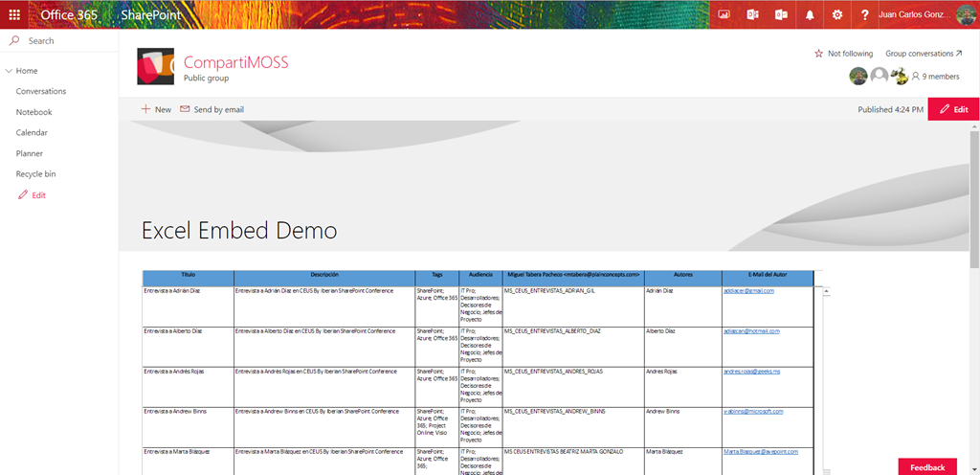980x475 pixels.
Task: Click the grey default member avatar
Action: pos(880,76)
